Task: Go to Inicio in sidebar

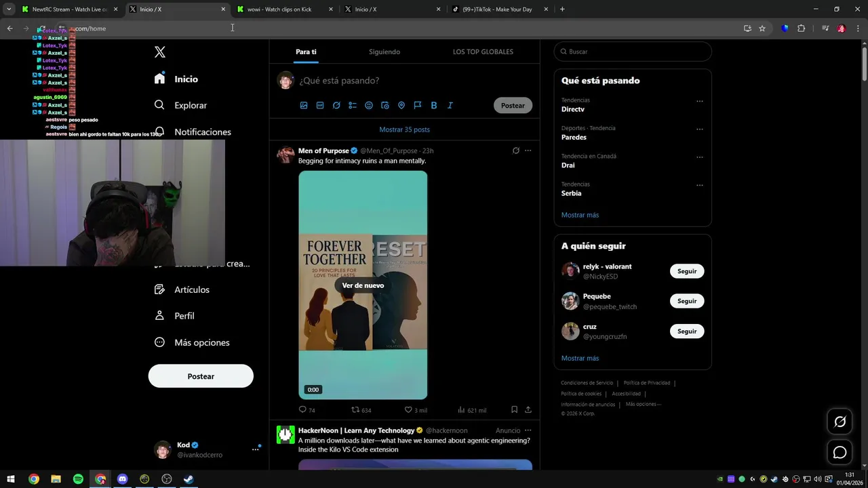Action: 176,79
